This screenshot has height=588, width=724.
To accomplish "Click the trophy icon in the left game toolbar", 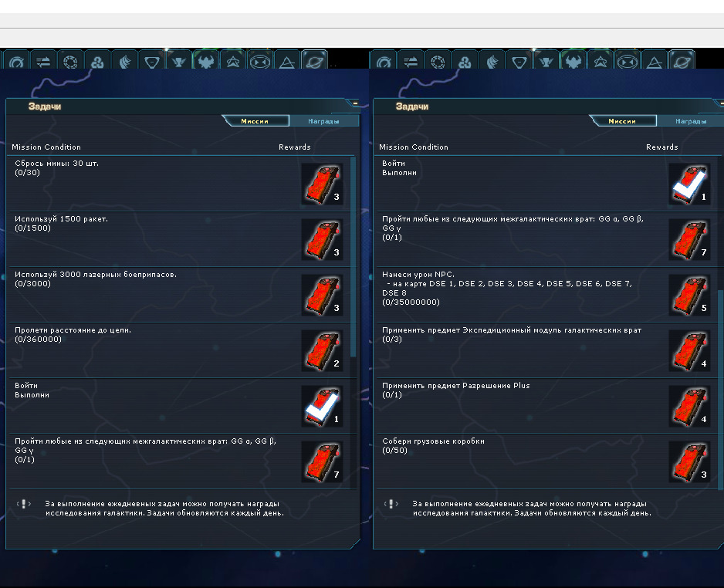I will (x=179, y=60).
